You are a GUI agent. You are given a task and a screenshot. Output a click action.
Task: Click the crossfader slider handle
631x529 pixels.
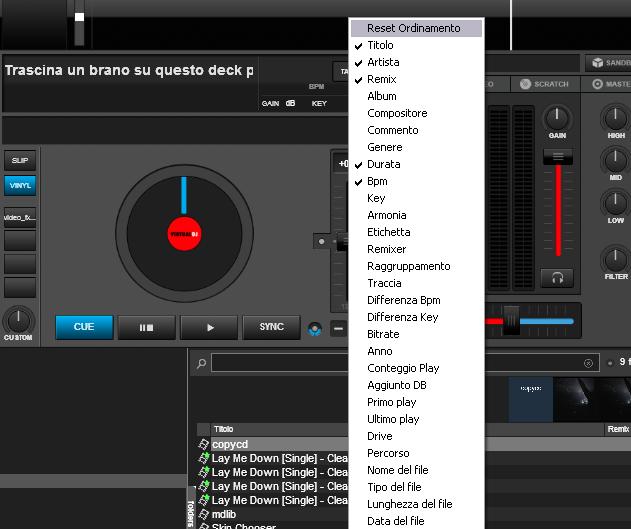pyautogui.click(x=511, y=321)
